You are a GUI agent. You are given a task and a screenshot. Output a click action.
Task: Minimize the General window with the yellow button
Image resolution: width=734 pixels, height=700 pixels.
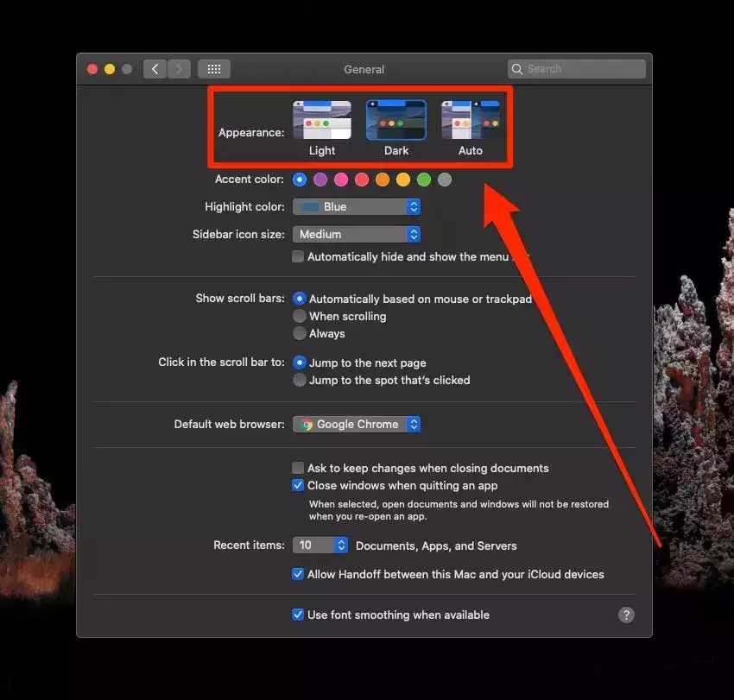[110, 69]
